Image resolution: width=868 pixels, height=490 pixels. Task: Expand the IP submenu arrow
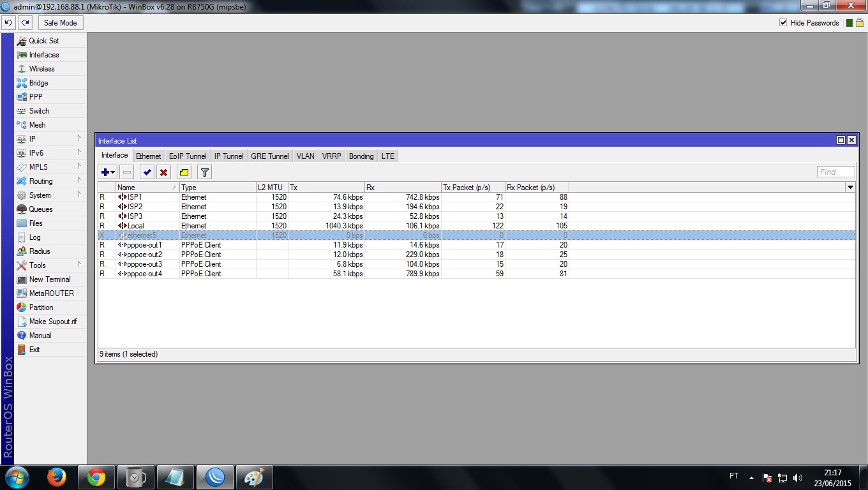pyautogui.click(x=79, y=138)
